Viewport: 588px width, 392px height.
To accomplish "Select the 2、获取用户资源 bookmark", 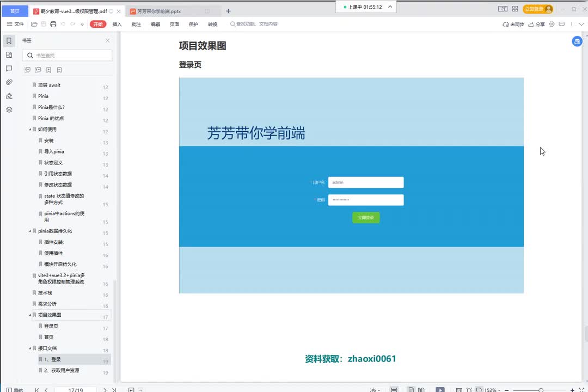I will [x=62, y=370].
